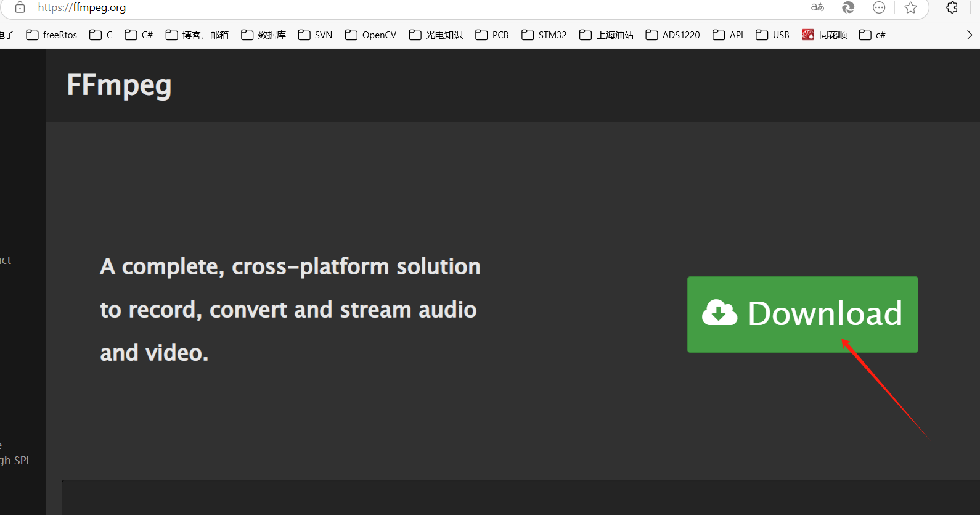Add page to favorites with star icon
The width and height of the screenshot is (980, 515).
[x=910, y=7]
